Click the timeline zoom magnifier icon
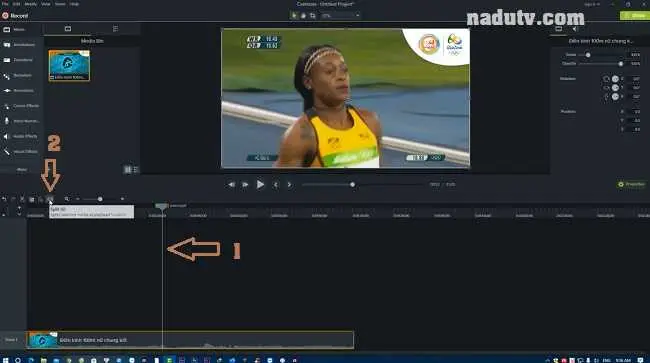The image size is (650, 363). (x=67, y=199)
